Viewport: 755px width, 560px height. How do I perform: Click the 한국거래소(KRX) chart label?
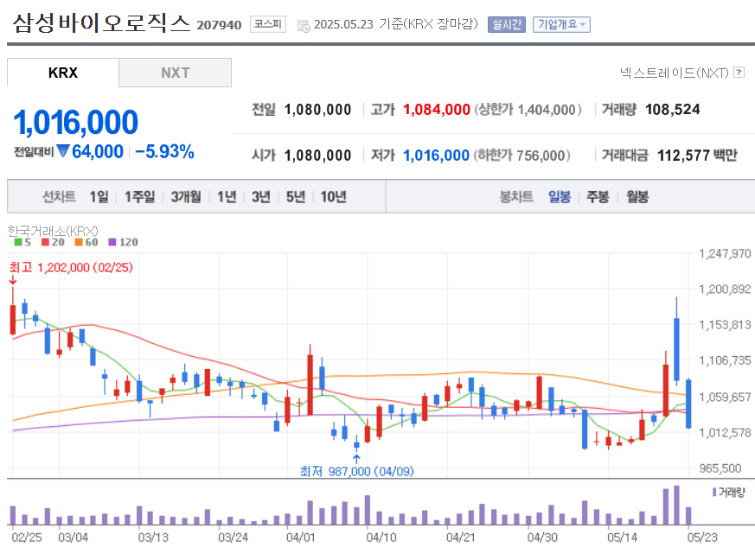53,231
